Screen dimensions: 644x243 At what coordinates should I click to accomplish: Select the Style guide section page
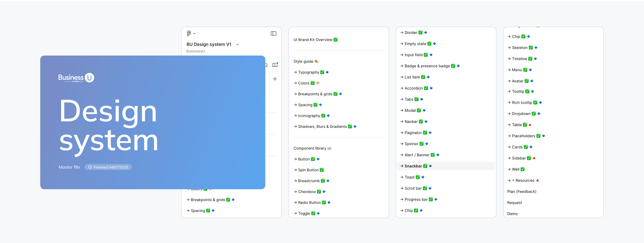[x=306, y=61]
